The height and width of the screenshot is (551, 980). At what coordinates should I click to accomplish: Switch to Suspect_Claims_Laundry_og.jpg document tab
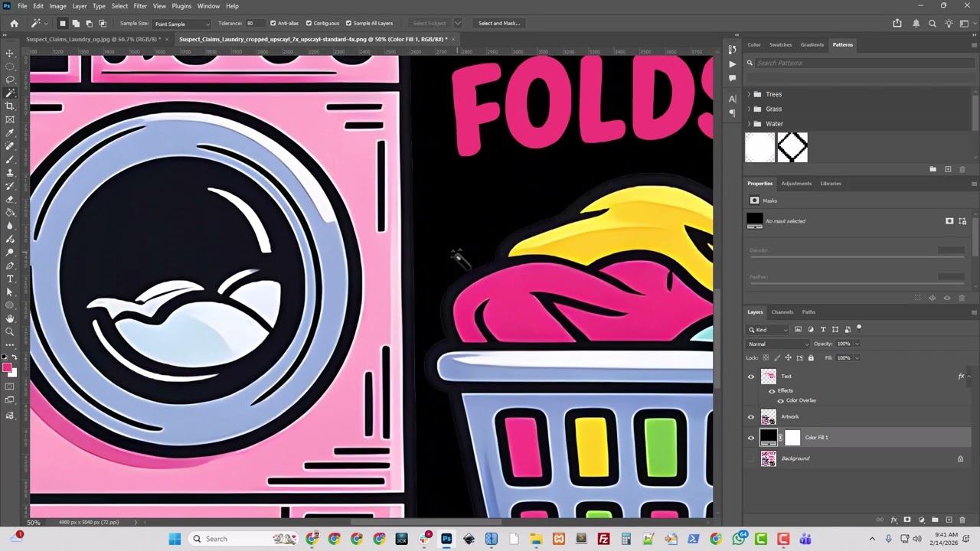pos(93,39)
